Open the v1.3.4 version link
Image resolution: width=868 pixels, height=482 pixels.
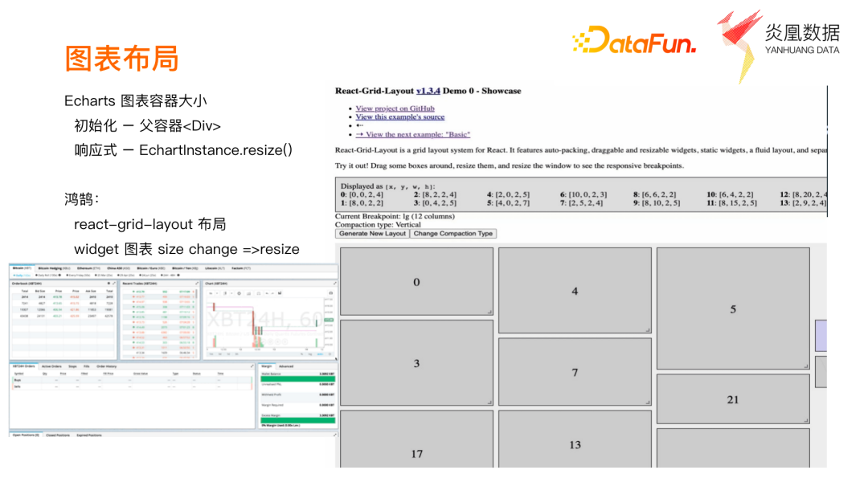tap(428, 91)
